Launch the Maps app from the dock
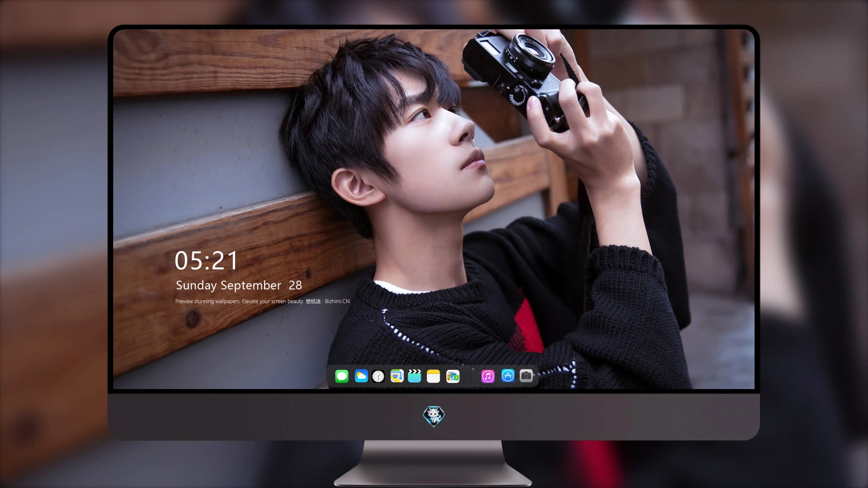The width and height of the screenshot is (868, 488). coord(397,376)
